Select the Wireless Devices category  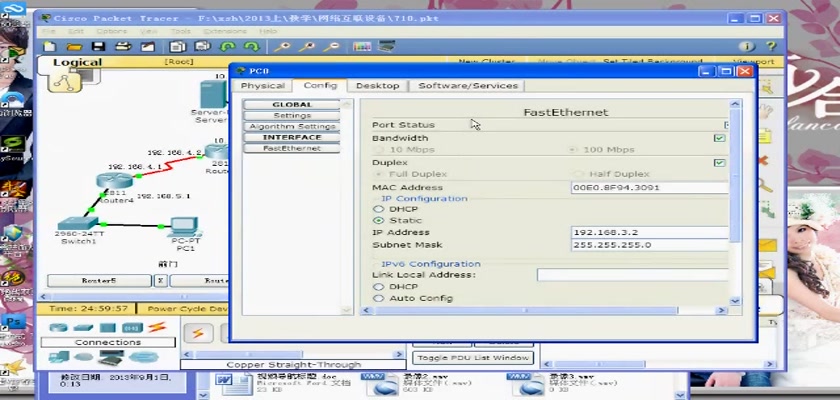coord(132,327)
